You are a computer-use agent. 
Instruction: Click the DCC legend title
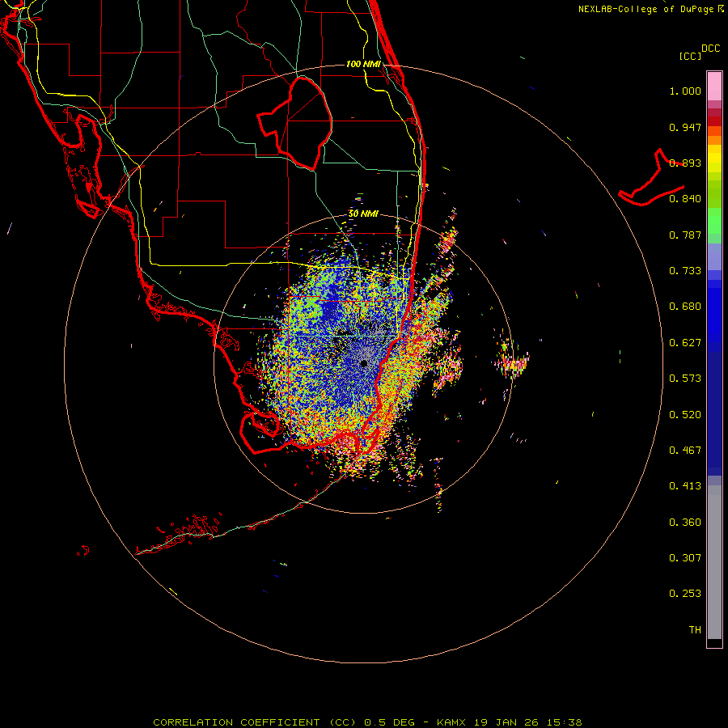point(711,49)
